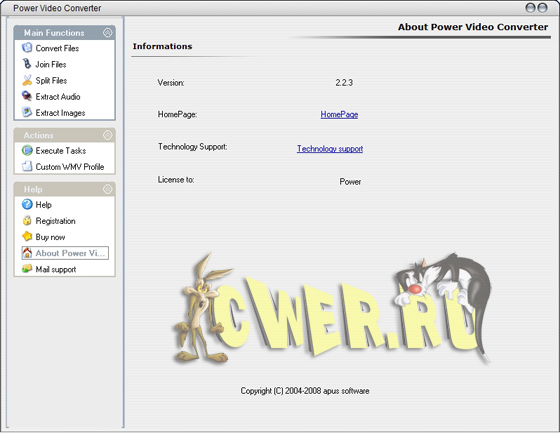Click the Mail support icon
The image size is (560, 433).
[27, 269]
